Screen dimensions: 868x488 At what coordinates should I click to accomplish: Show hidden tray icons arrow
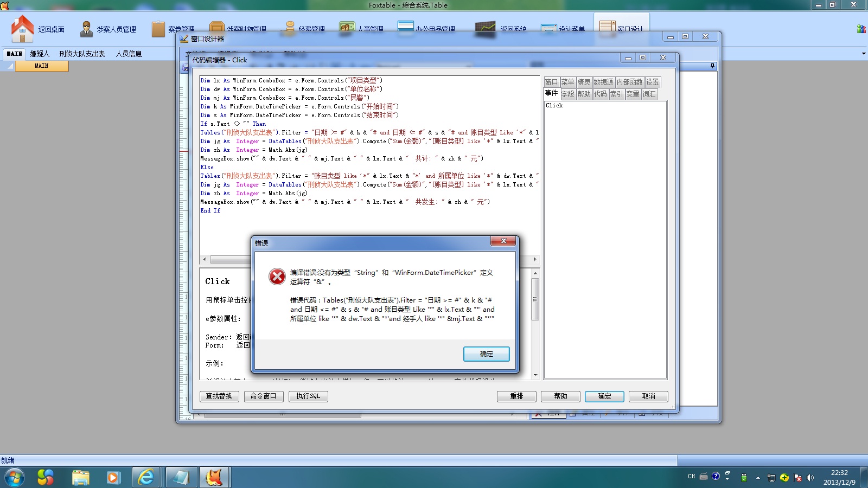pyautogui.click(x=758, y=478)
